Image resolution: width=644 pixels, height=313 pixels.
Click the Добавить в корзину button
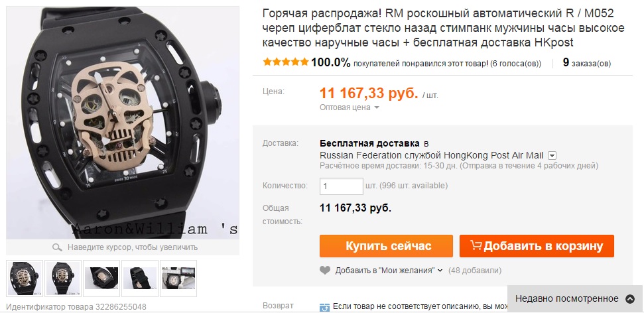(x=537, y=246)
